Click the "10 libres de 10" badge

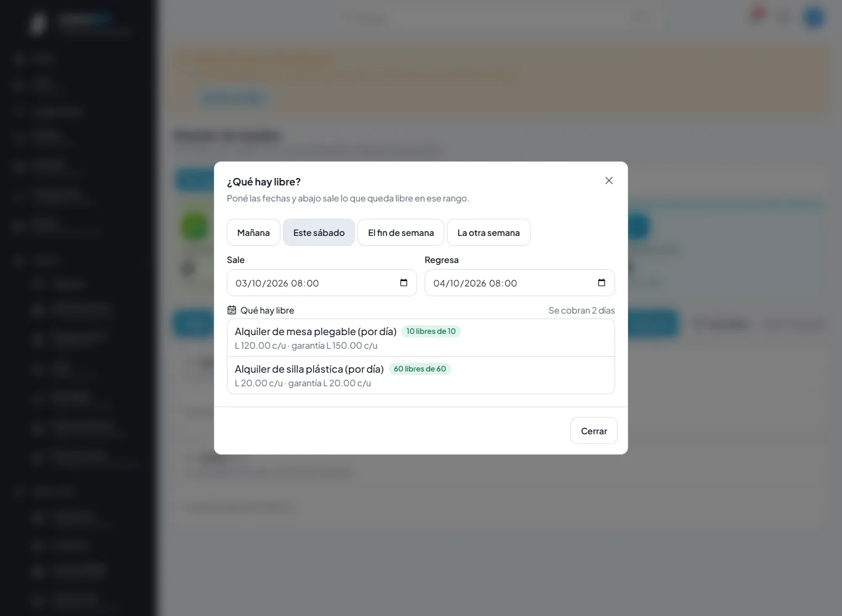coord(431,331)
